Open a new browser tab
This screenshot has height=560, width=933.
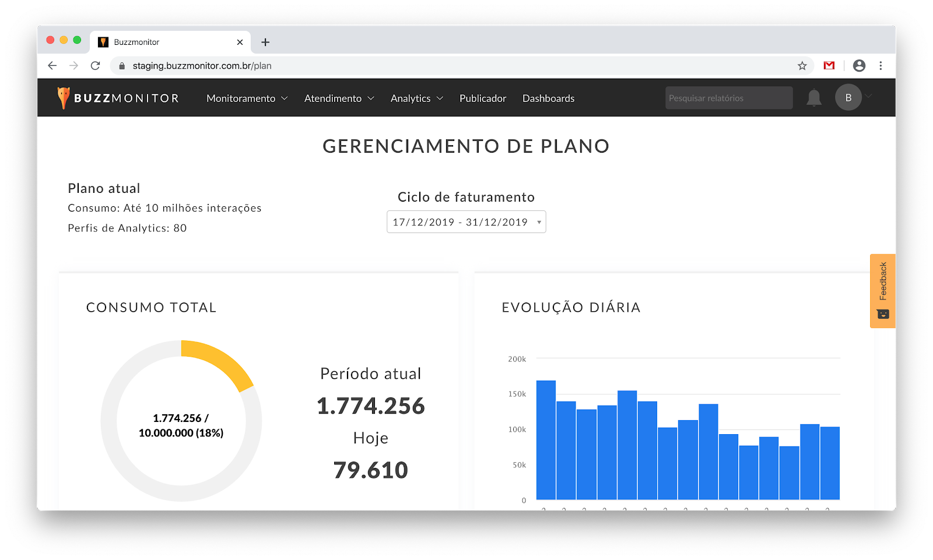(265, 42)
